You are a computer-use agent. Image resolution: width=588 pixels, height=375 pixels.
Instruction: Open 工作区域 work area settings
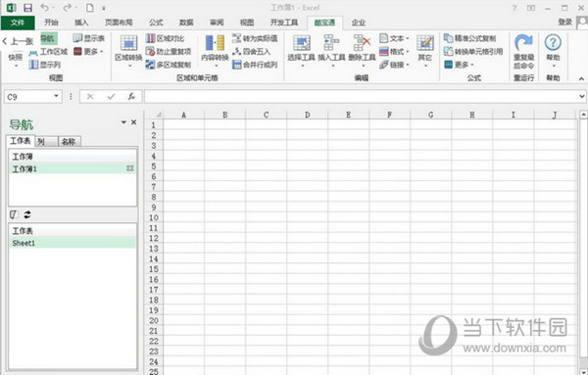[x=48, y=52]
